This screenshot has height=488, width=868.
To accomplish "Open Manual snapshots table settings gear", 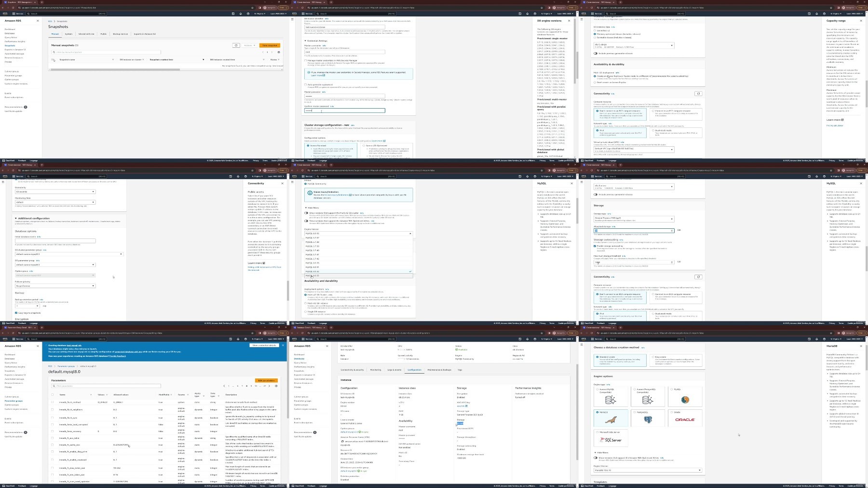I will (x=279, y=52).
